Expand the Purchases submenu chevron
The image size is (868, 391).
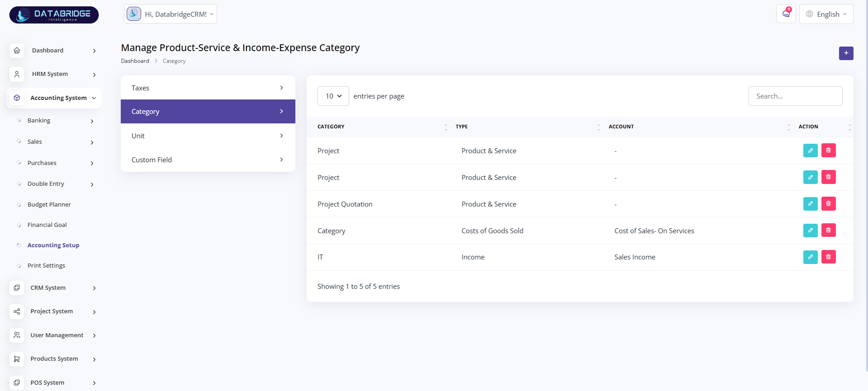[x=92, y=163]
